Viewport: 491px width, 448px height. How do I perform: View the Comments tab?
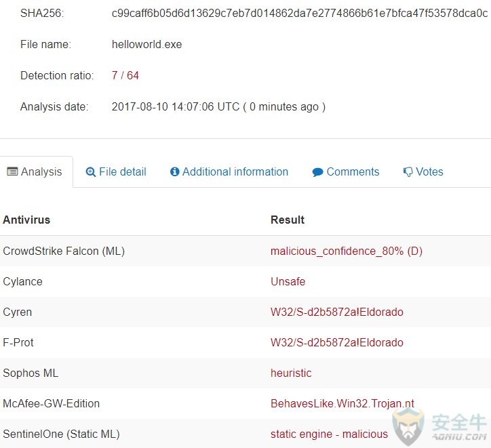click(346, 171)
